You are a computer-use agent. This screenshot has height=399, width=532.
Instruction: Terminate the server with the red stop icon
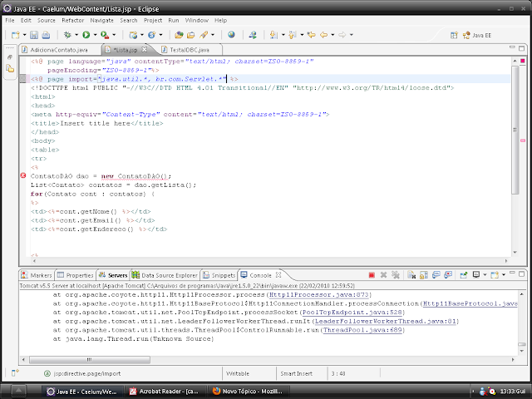(372, 275)
